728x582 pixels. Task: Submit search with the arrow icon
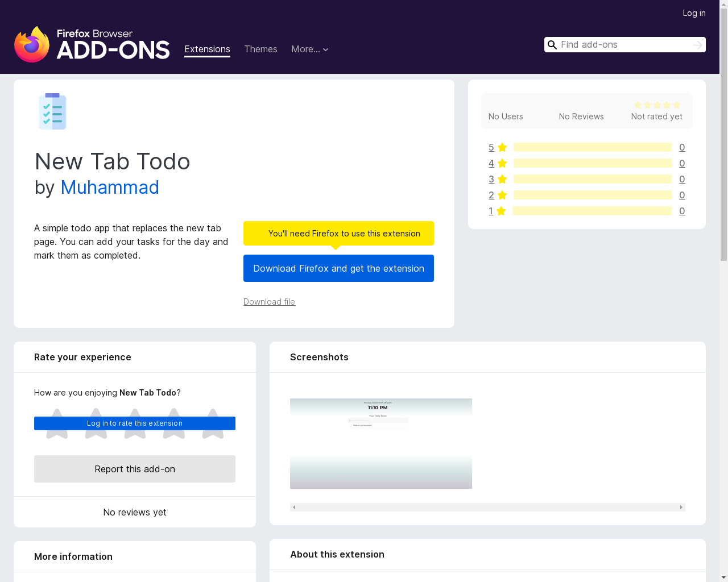click(697, 45)
